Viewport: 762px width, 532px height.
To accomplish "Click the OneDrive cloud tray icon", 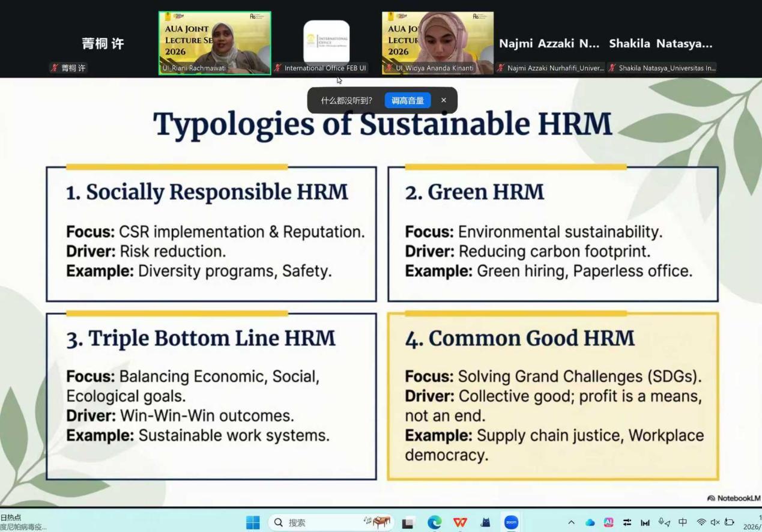I will click(x=590, y=522).
